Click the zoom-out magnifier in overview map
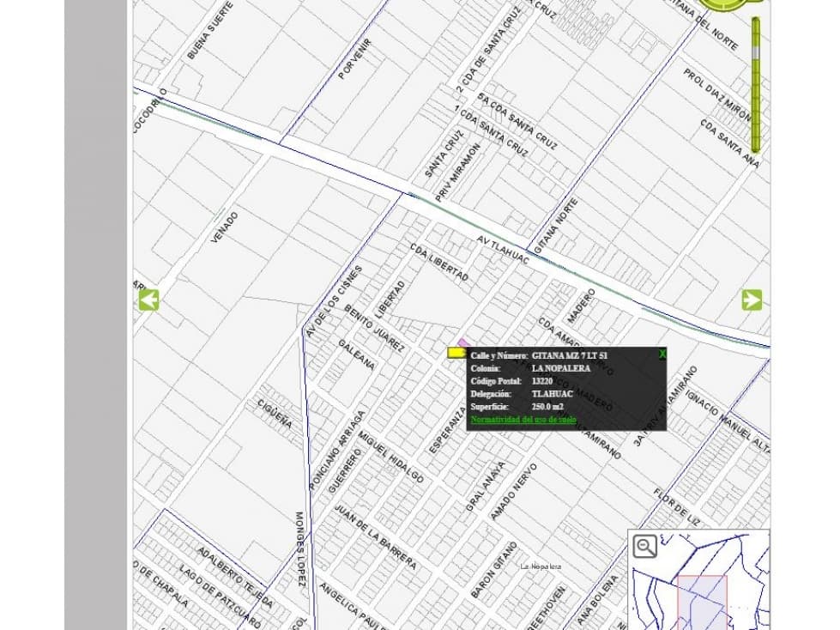 click(645, 546)
